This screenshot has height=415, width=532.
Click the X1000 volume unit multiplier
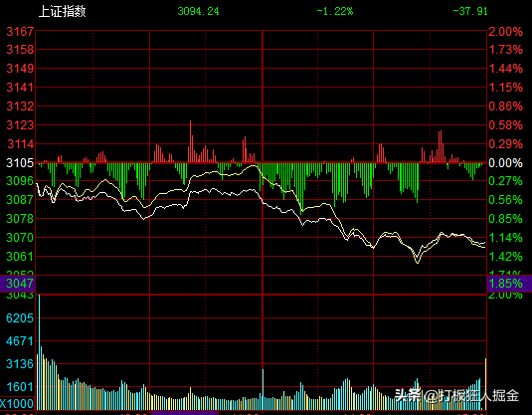(17, 404)
